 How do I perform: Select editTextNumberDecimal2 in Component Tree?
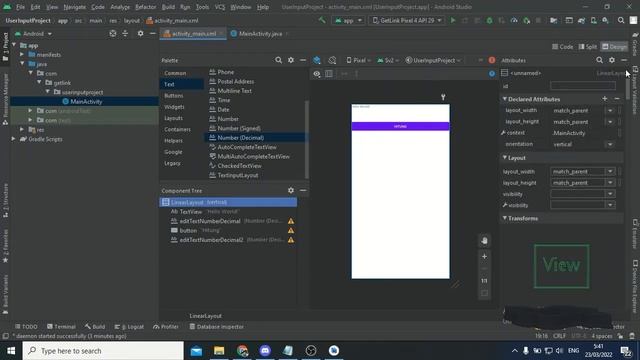(x=211, y=240)
